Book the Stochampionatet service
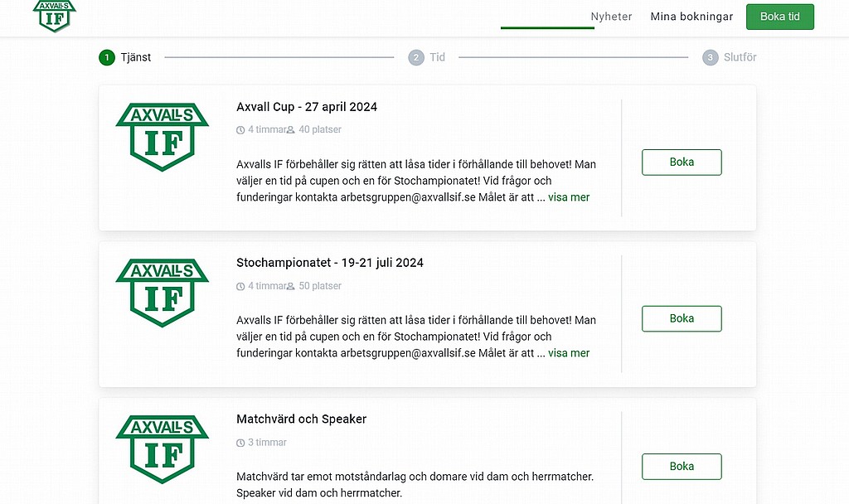The height and width of the screenshot is (504, 849). [682, 319]
